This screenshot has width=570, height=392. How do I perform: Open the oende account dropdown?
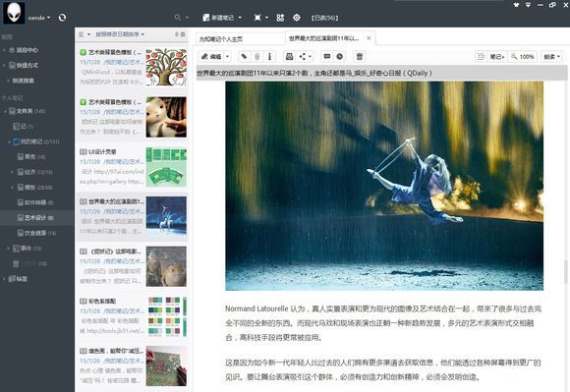coord(39,18)
